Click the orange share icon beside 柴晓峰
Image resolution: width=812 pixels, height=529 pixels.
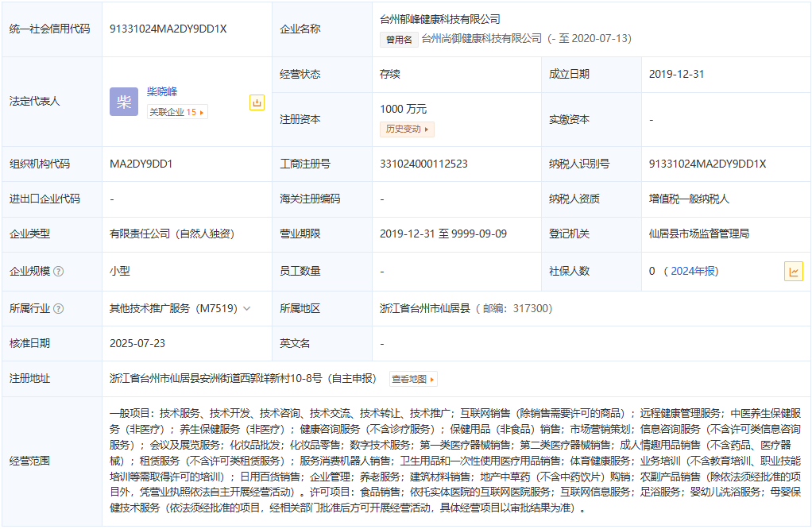pyautogui.click(x=257, y=102)
